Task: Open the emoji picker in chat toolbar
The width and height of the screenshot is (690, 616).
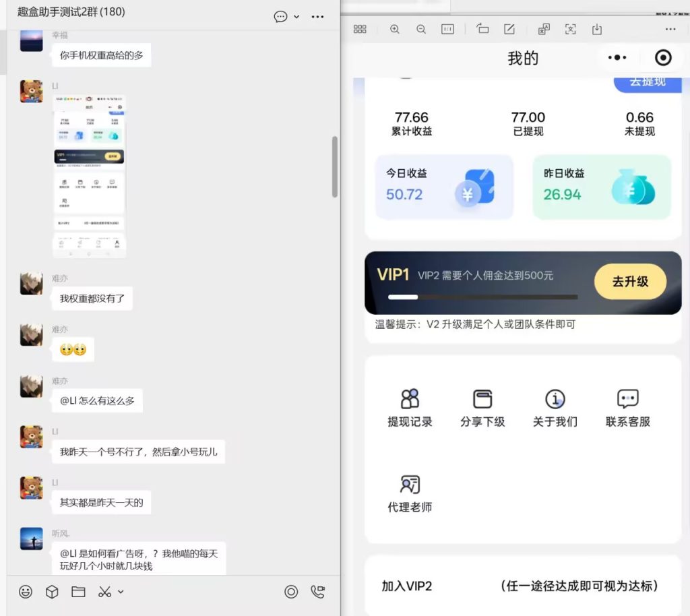Action: pyautogui.click(x=26, y=592)
